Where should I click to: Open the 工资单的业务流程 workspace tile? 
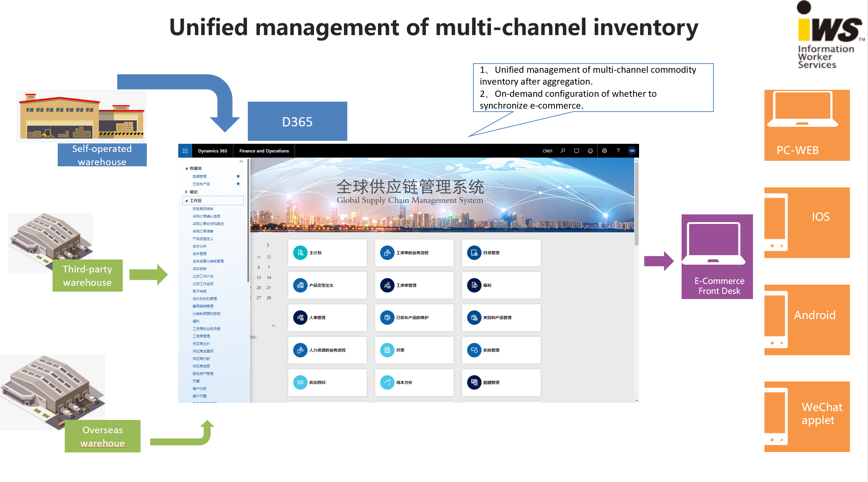414,253
